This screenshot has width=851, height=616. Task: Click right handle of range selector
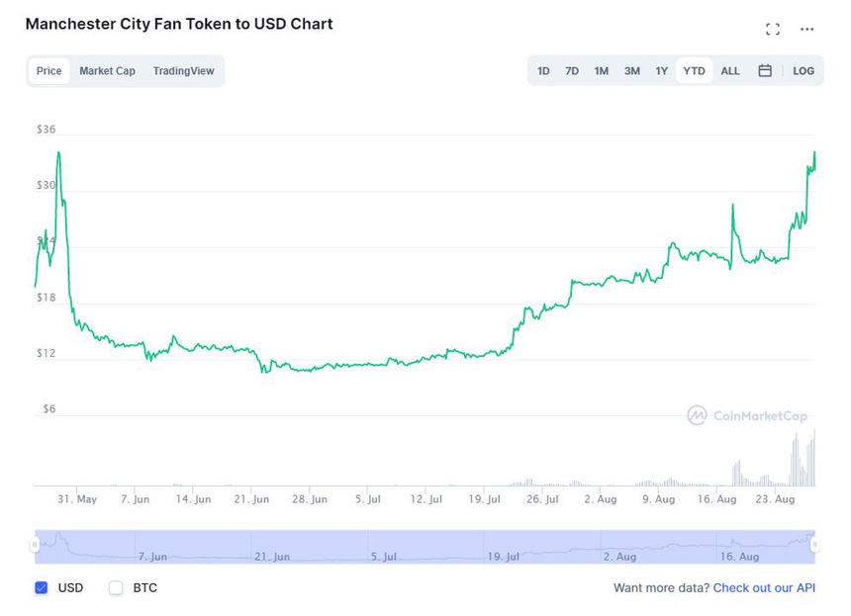point(814,545)
